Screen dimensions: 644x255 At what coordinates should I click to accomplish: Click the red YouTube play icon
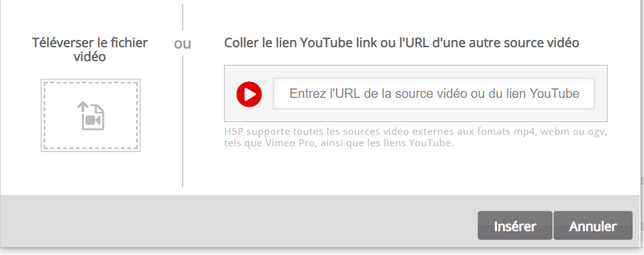click(x=249, y=94)
